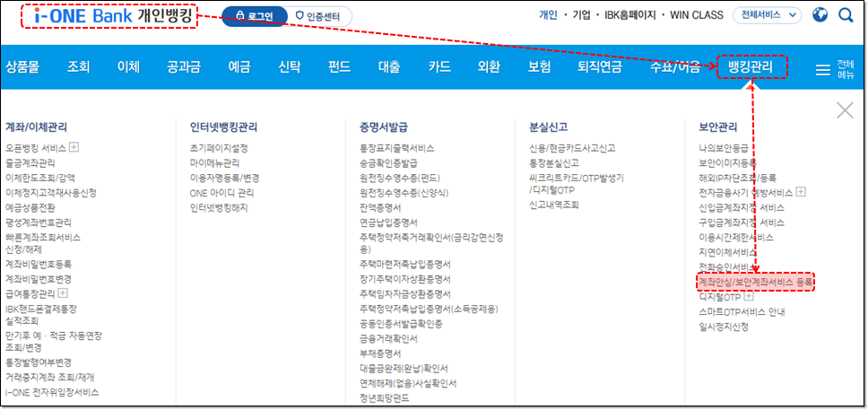Select 예금상품전환 link
Screen dimensions: 868x410
[x=30, y=208]
